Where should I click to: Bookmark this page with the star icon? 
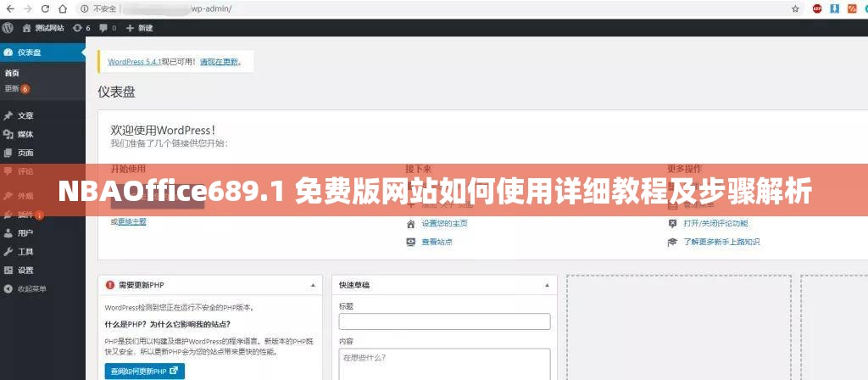[795, 8]
